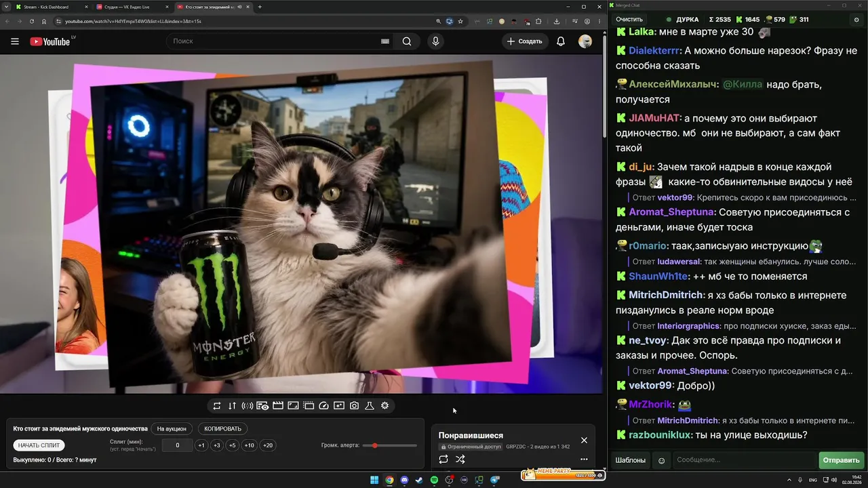The image size is (868, 488).
Task: Open Merged Chat settings gear
Action: pyautogui.click(x=856, y=20)
